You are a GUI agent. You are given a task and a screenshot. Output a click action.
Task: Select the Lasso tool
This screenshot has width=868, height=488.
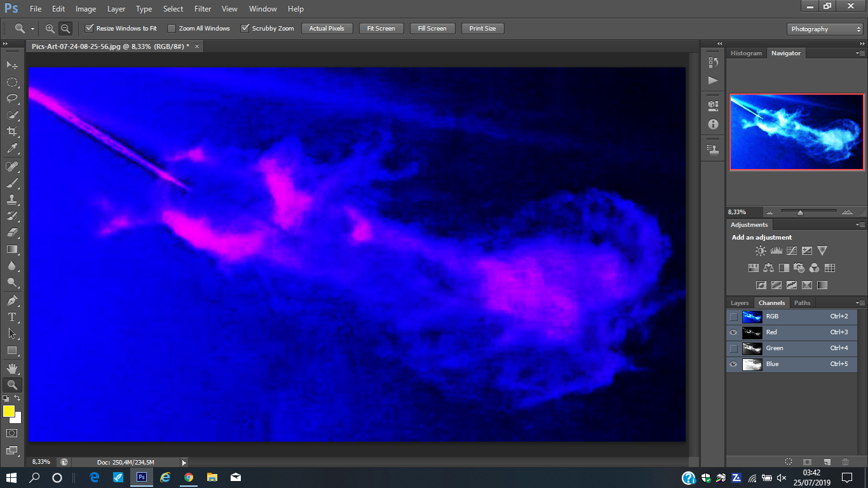coord(11,98)
